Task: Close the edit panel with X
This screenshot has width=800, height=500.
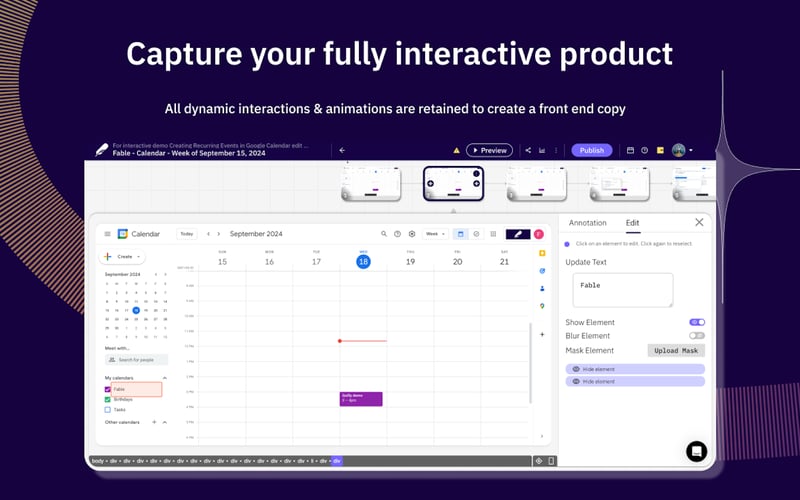Action: pyautogui.click(x=699, y=222)
